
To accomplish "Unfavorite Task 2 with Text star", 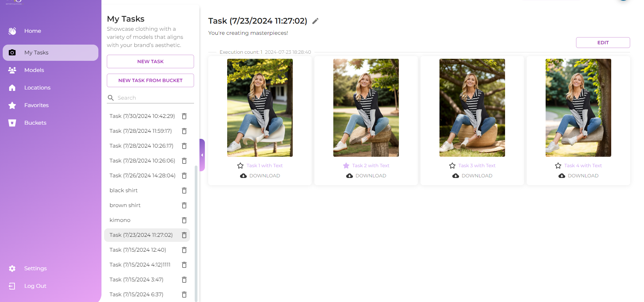I will (x=346, y=166).
